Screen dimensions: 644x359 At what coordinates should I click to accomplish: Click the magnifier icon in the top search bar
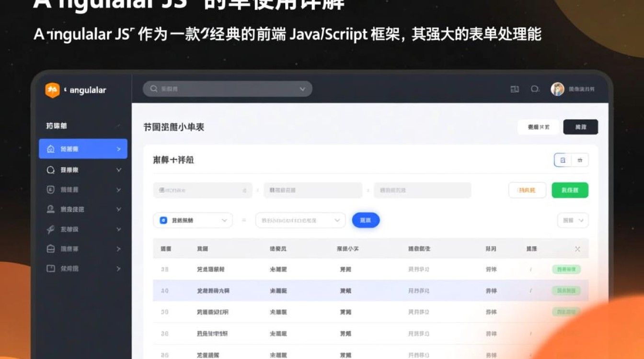coord(154,89)
